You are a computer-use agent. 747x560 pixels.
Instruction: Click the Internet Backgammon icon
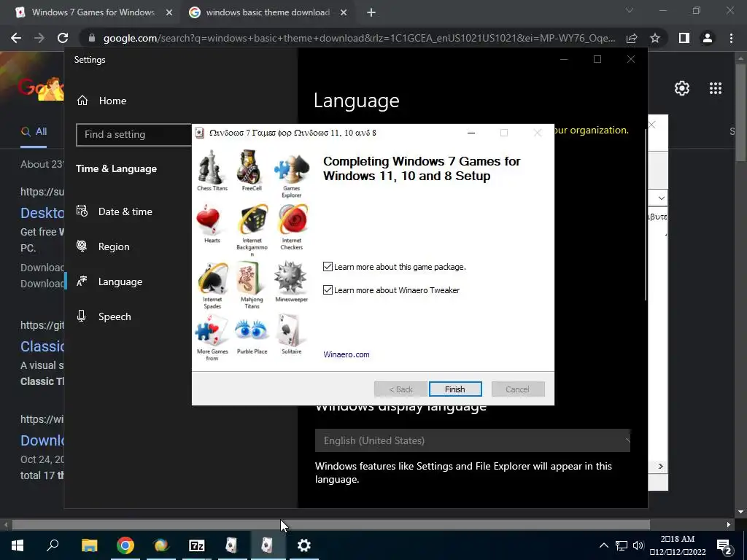pyautogui.click(x=252, y=220)
